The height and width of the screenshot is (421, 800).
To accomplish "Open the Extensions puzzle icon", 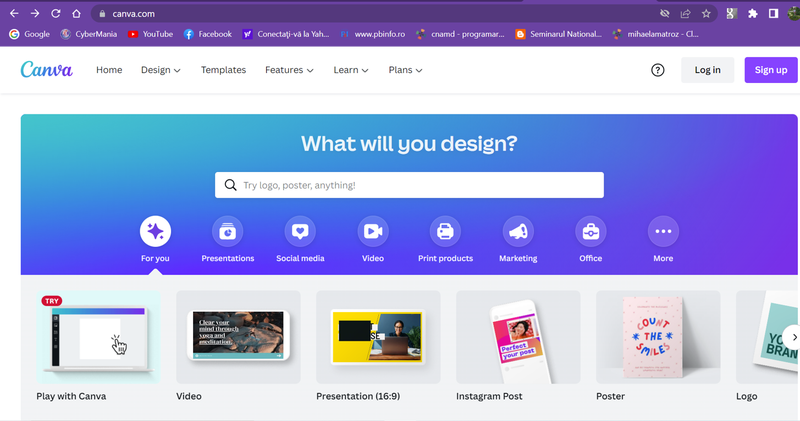I will [753, 14].
